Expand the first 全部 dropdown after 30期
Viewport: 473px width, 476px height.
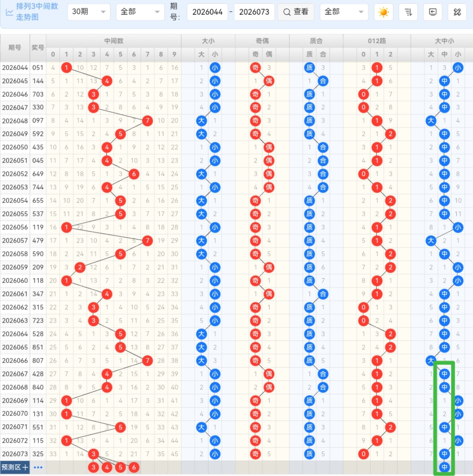point(140,12)
